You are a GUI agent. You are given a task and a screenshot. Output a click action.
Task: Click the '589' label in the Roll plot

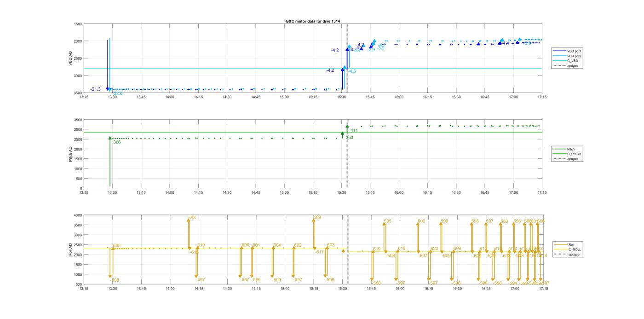pos(317,218)
